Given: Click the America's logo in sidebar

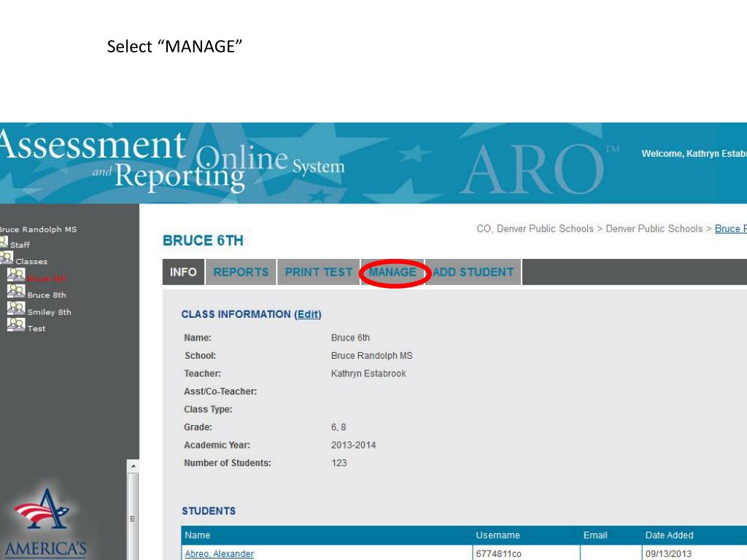Looking at the screenshot, I should [x=44, y=523].
